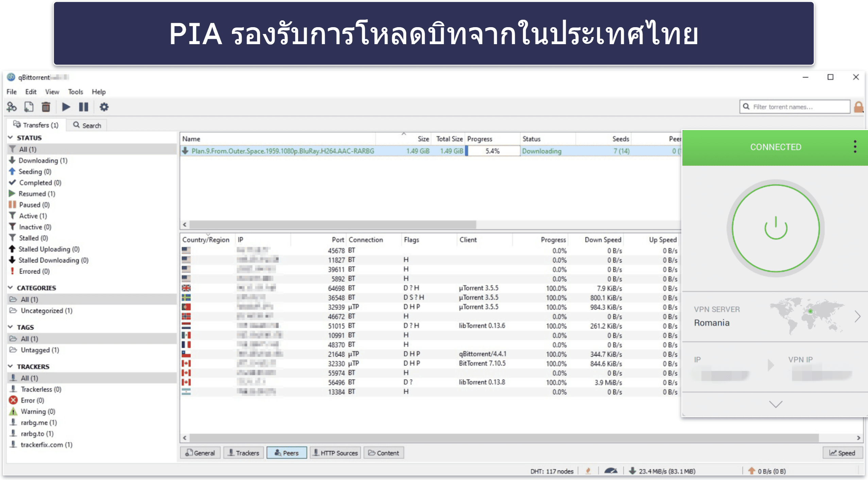The height and width of the screenshot is (480, 868).
Task: Toggle the PIA VPN power button
Action: [x=776, y=228]
